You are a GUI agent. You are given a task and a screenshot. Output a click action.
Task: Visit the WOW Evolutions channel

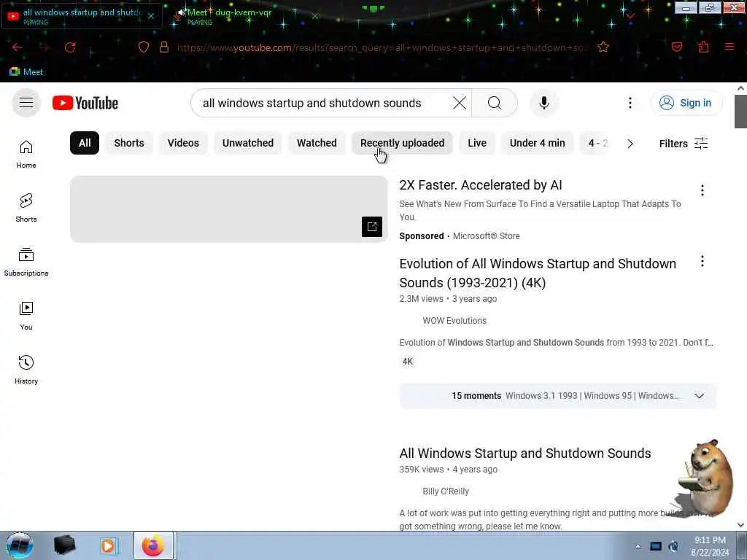[x=454, y=321]
